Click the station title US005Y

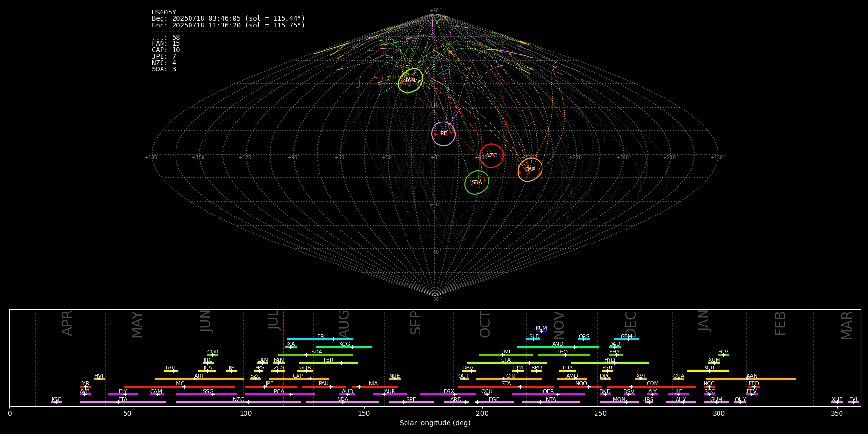click(164, 13)
